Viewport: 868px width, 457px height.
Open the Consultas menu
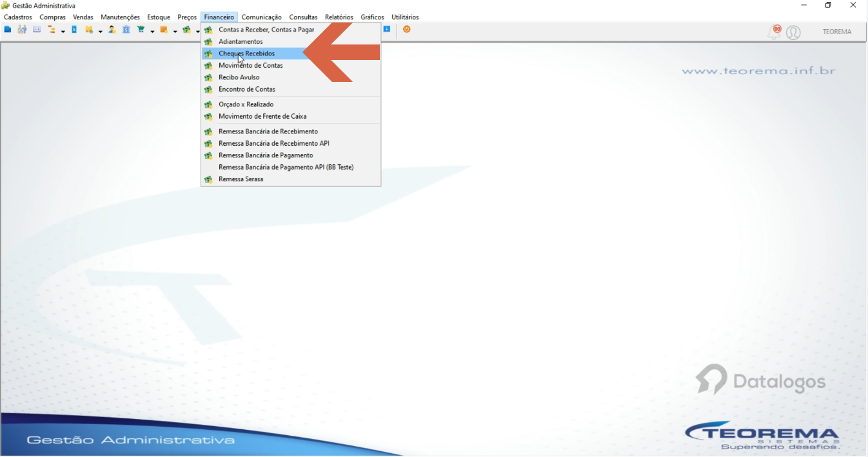303,17
